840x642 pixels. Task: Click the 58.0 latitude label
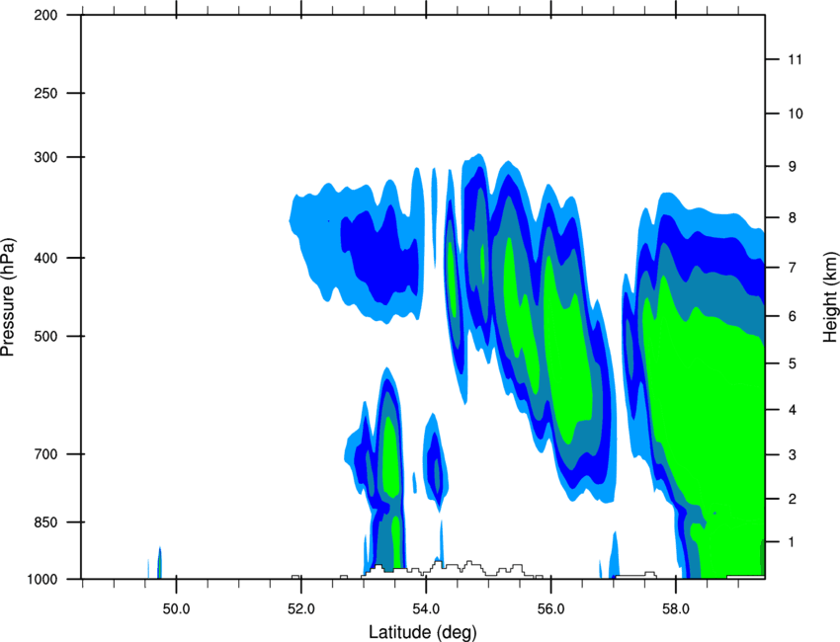click(x=676, y=609)
